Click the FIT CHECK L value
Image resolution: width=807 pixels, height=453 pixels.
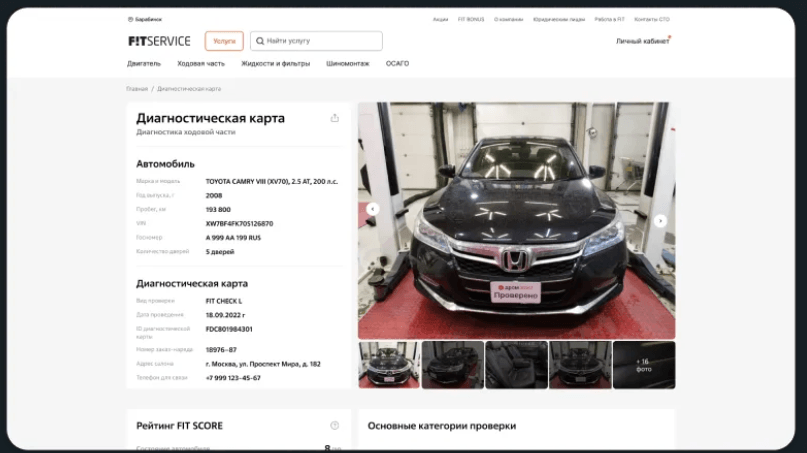click(223, 301)
